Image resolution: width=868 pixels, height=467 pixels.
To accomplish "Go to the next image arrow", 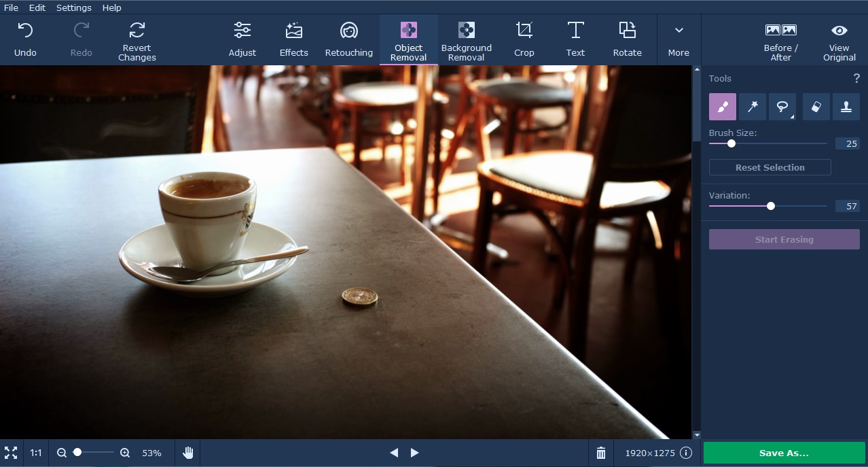I will pos(415,453).
